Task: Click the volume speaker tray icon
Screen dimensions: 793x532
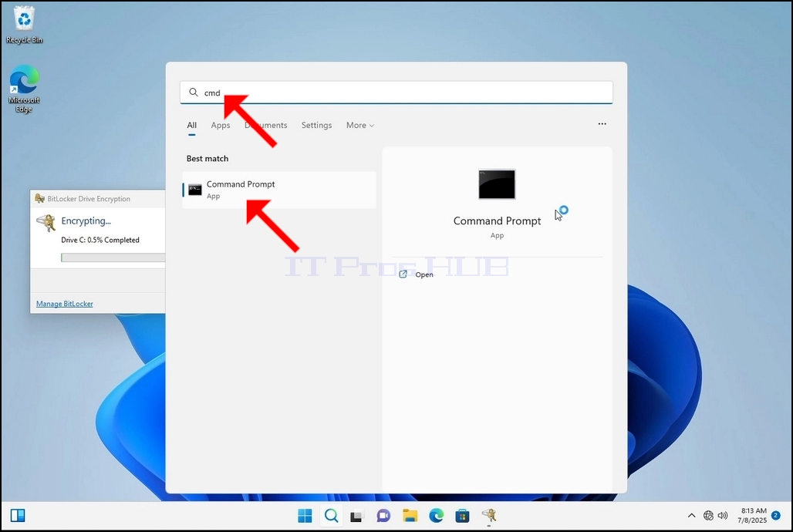Action: 723,515
